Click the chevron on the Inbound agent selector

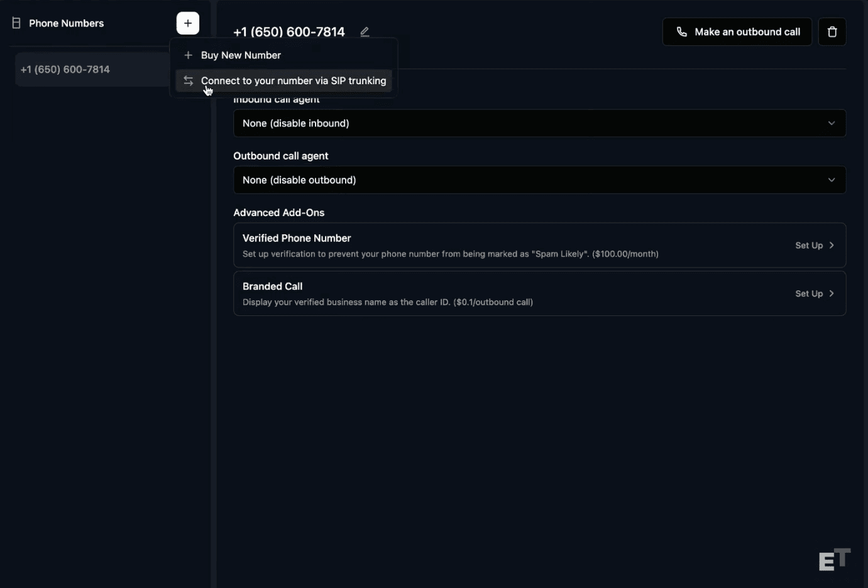click(x=832, y=123)
